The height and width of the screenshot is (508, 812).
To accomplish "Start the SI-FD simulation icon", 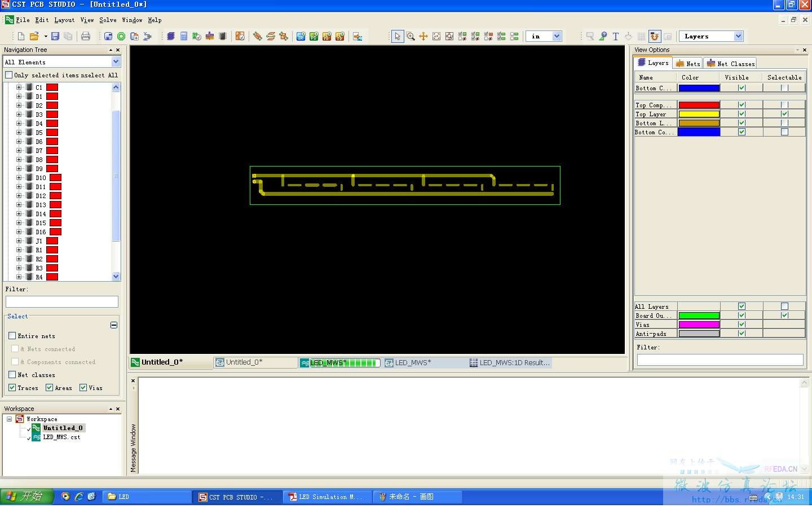I will click(x=327, y=36).
